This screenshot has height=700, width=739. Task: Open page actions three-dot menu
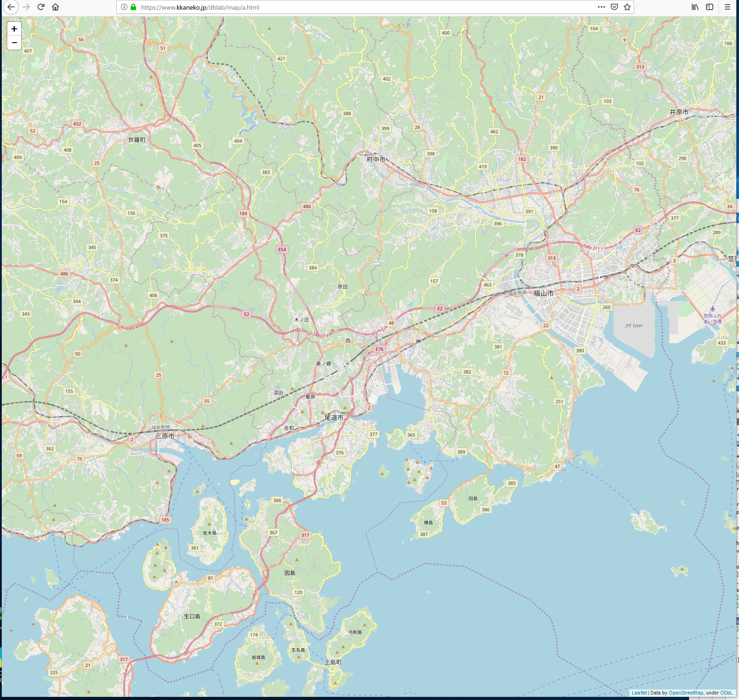tap(601, 7)
